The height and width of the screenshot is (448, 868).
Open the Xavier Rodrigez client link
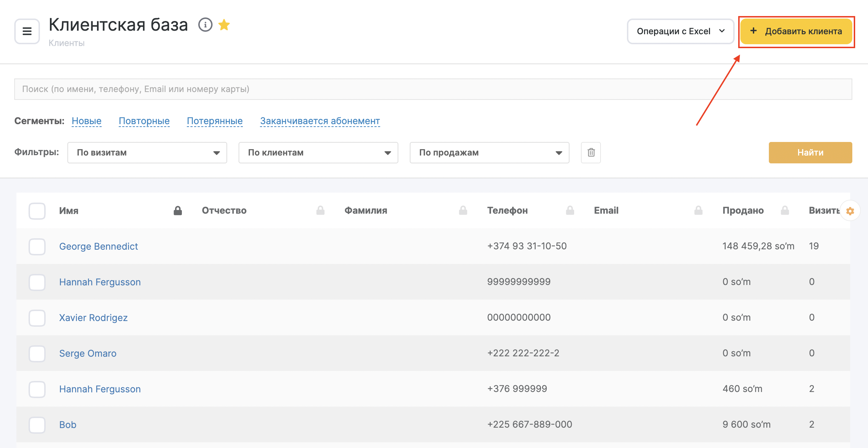[x=93, y=318]
